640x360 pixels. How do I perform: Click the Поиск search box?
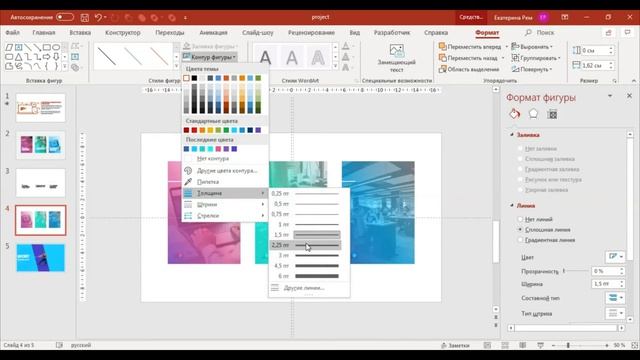(x=545, y=32)
